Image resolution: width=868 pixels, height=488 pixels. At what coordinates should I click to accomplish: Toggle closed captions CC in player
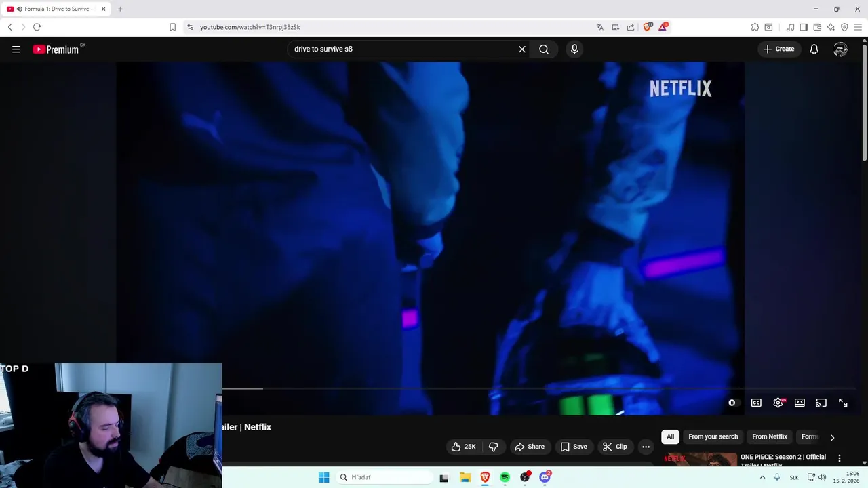coord(756,403)
